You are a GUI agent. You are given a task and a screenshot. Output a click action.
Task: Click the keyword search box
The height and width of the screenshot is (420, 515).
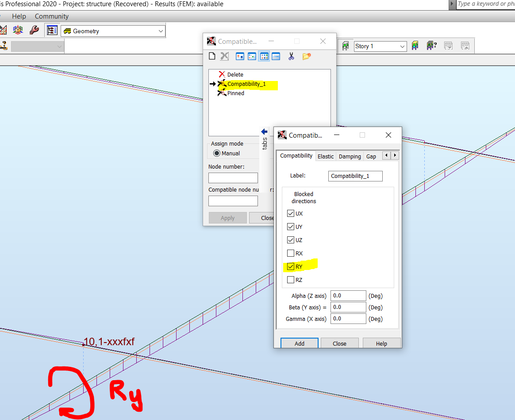pyautogui.click(x=486, y=4)
